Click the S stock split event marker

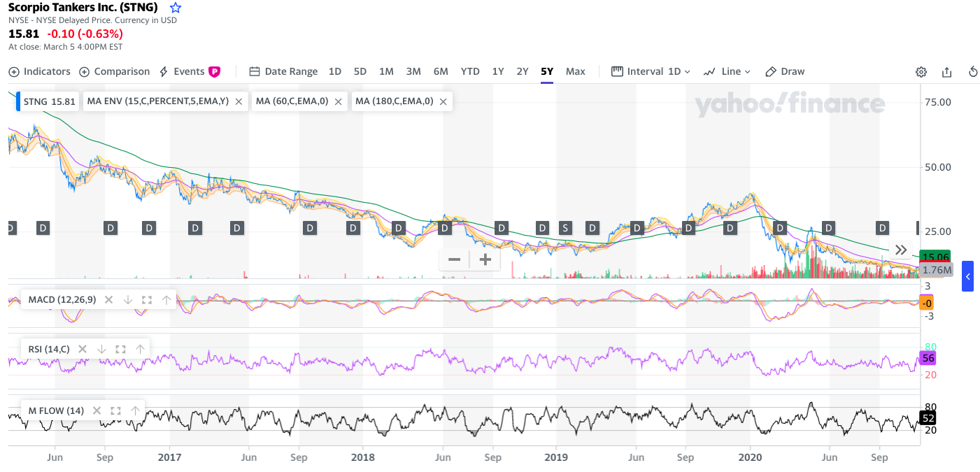click(x=564, y=228)
